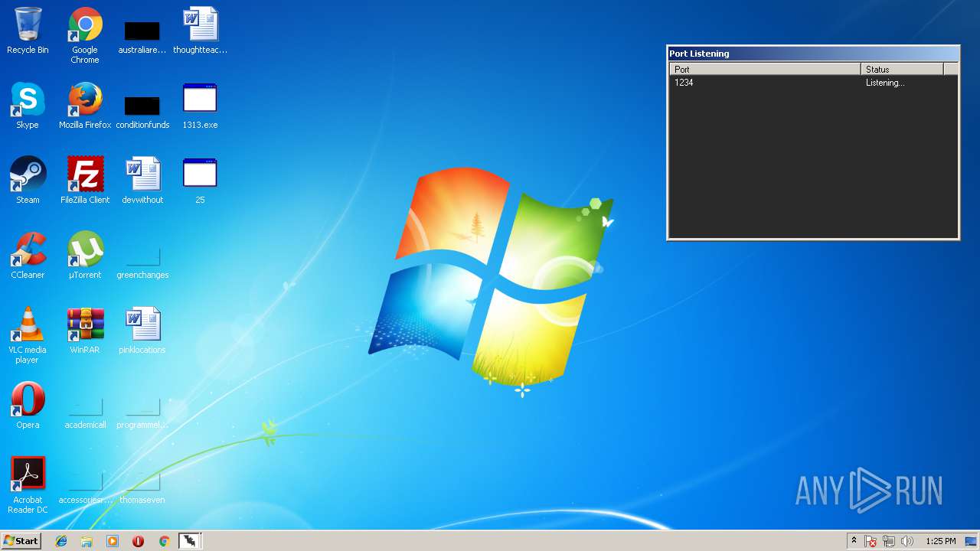Open µTorrent desktop shortcut
Screen dimensions: 980x551
coord(85,256)
